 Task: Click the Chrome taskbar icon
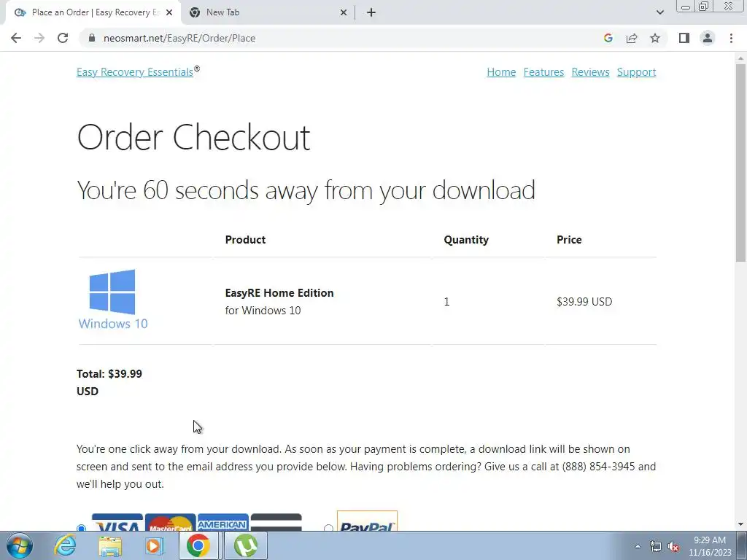coord(198,545)
